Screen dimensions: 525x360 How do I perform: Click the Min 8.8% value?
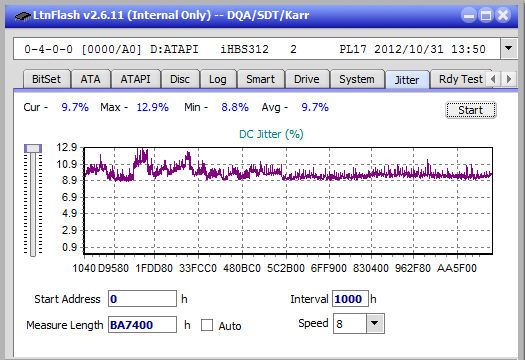(235, 107)
